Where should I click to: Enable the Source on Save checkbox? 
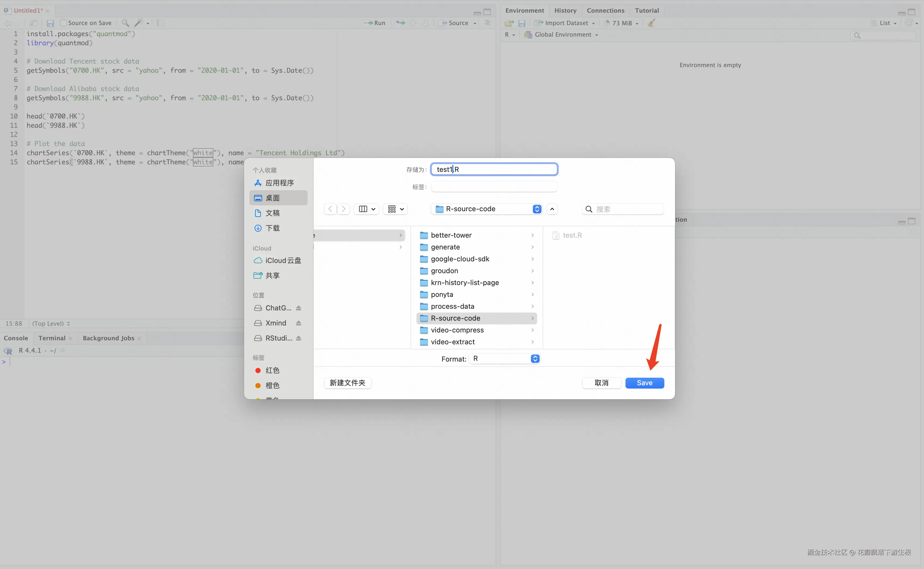[63, 23]
